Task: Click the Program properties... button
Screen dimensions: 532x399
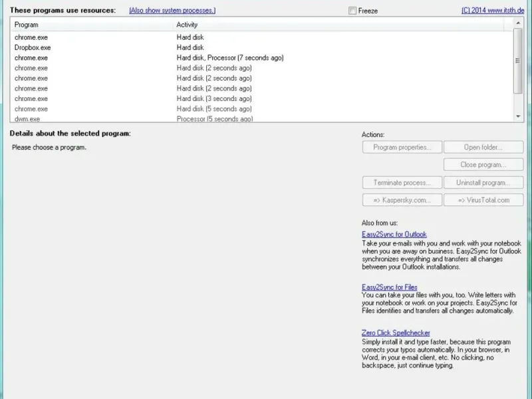Action: [x=402, y=147]
